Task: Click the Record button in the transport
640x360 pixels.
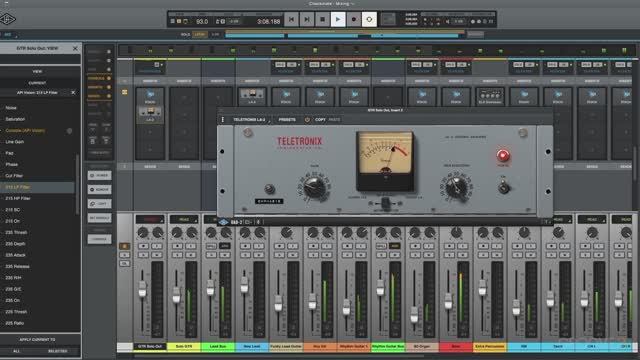Action: 353,19
